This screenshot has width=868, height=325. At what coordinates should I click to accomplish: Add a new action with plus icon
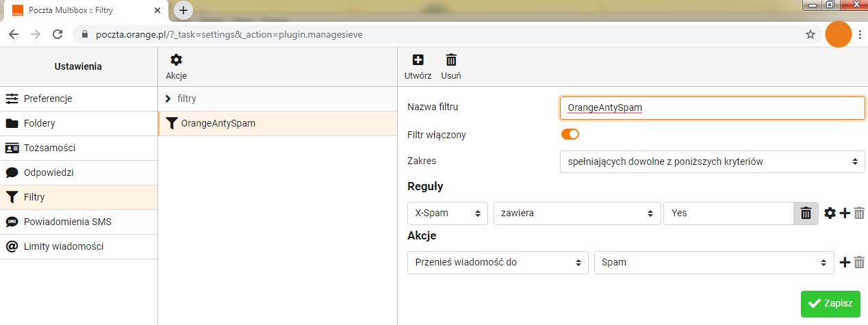pos(845,262)
